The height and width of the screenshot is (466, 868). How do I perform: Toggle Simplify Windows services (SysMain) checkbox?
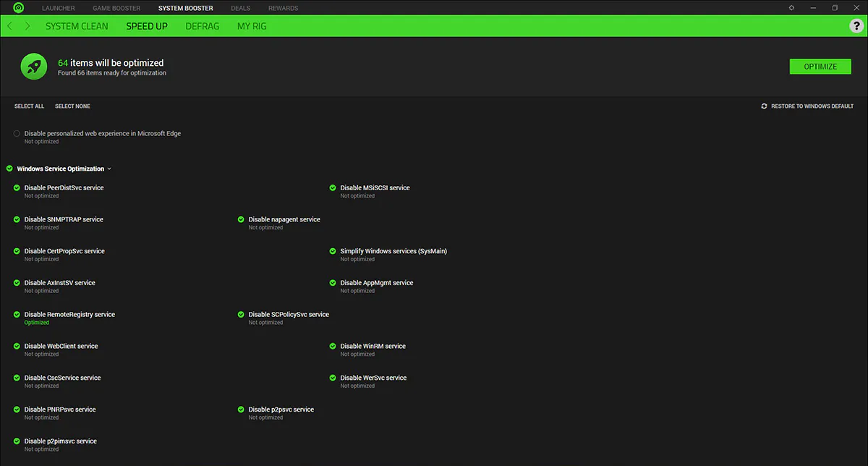point(333,251)
